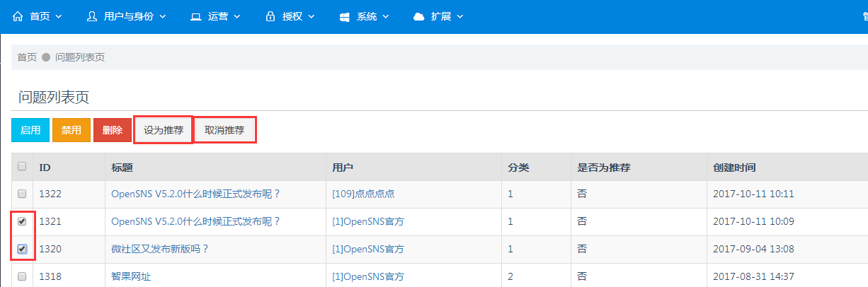Click the Windows icon beside 系统
Screen dimensions: 868x287
pyautogui.click(x=345, y=16)
